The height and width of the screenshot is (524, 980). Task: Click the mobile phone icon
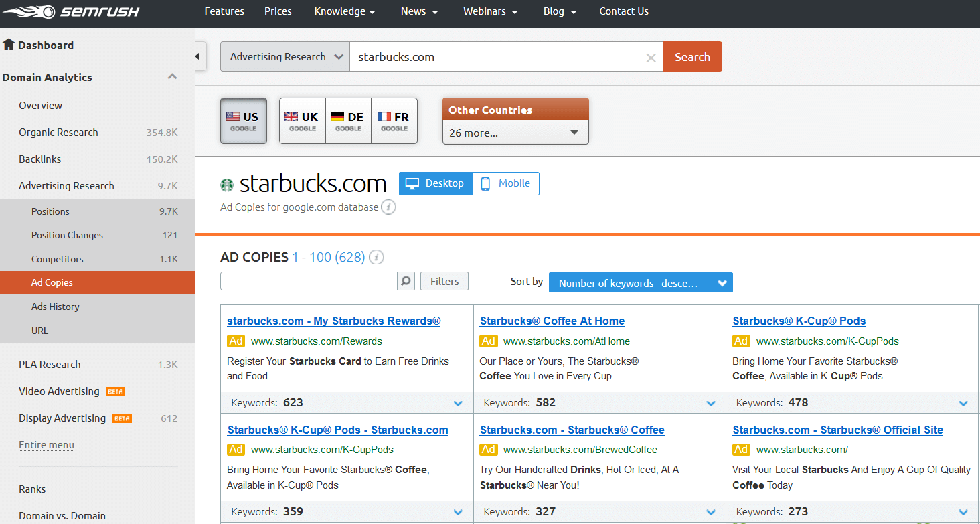[x=485, y=183]
